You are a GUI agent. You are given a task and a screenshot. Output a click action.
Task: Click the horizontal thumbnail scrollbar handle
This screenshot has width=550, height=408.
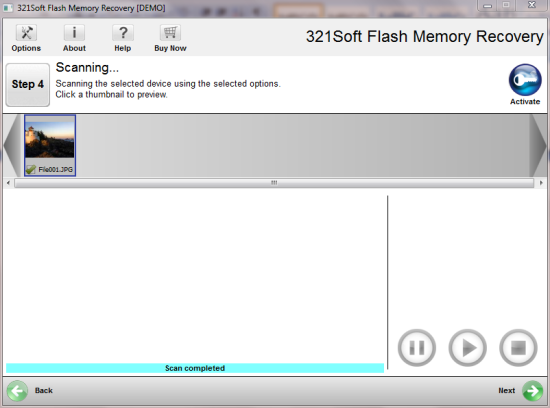[x=274, y=183]
